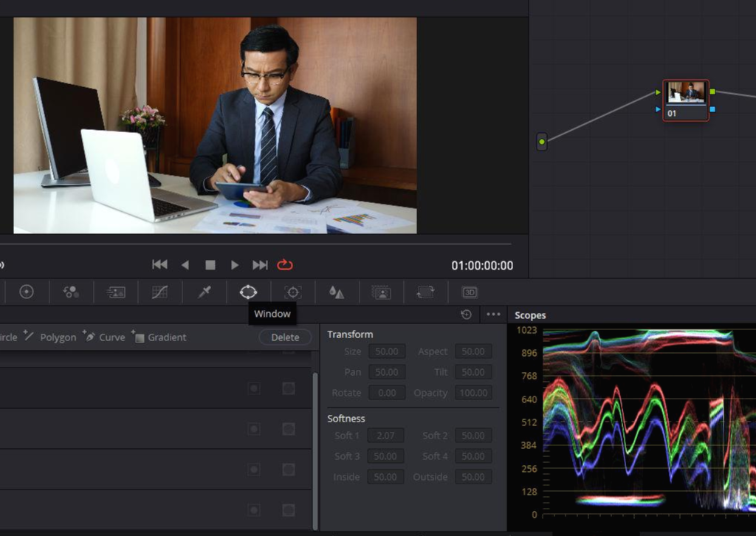
Task: Toggle invert icon in topmost full window row
Action: pos(254,388)
